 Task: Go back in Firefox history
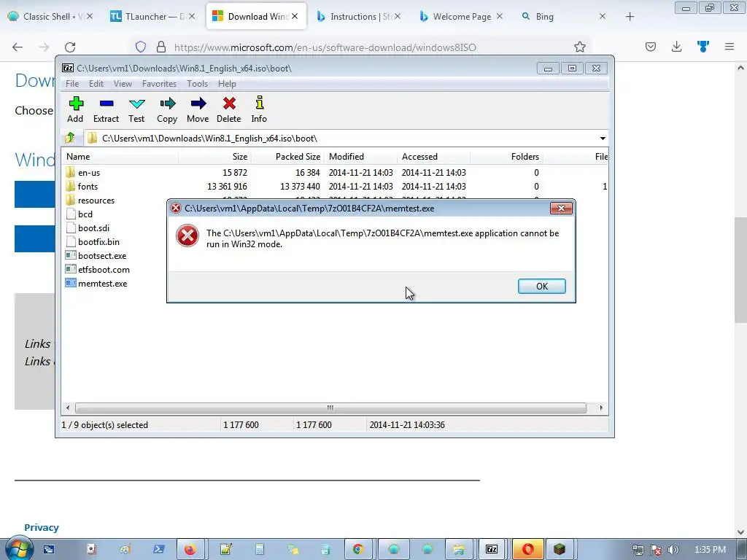click(18, 47)
